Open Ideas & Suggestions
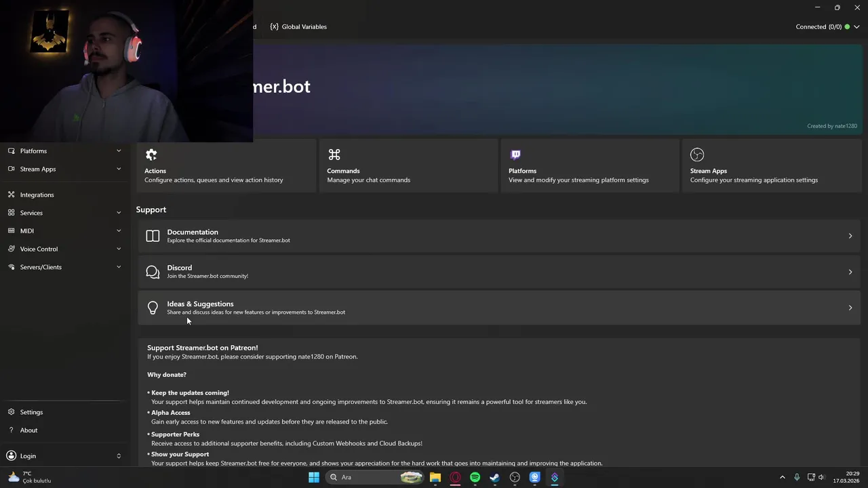The image size is (868, 488). pos(499,308)
